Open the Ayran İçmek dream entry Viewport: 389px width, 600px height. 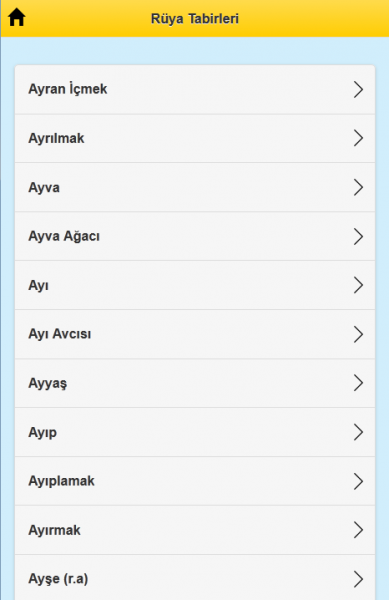point(195,90)
